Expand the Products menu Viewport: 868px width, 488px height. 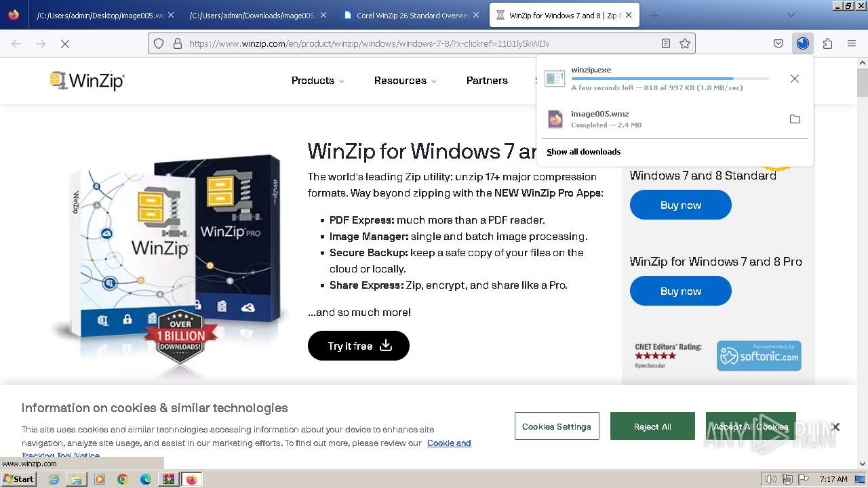(318, 81)
